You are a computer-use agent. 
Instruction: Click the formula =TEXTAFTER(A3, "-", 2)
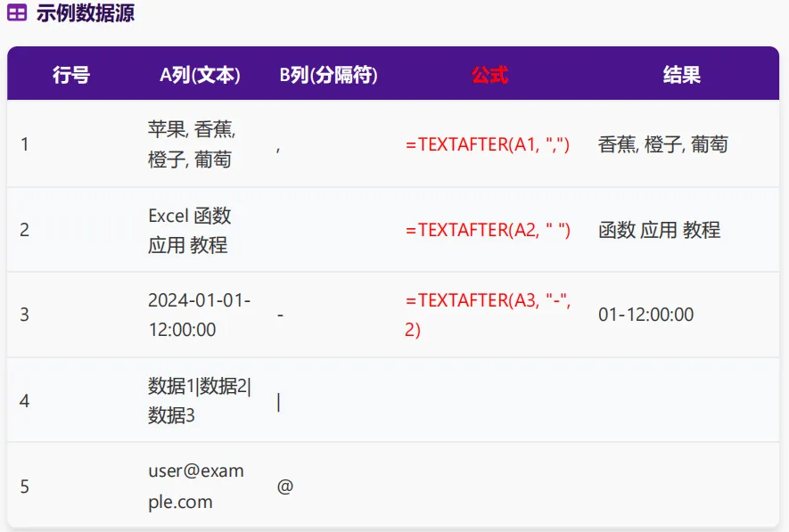point(488,315)
